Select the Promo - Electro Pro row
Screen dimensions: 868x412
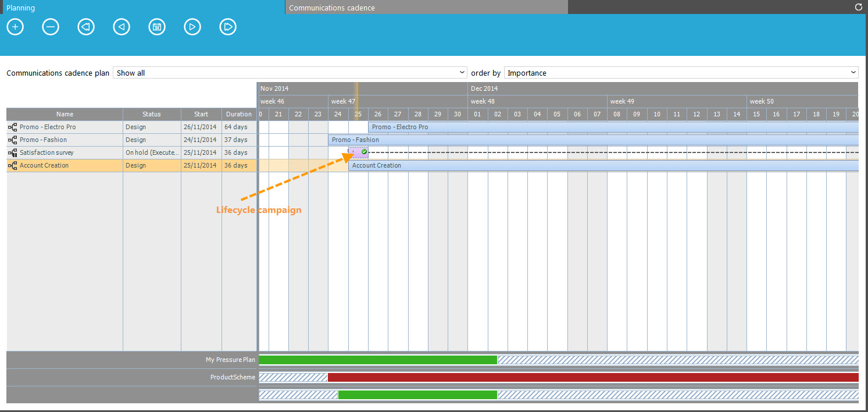coord(48,127)
